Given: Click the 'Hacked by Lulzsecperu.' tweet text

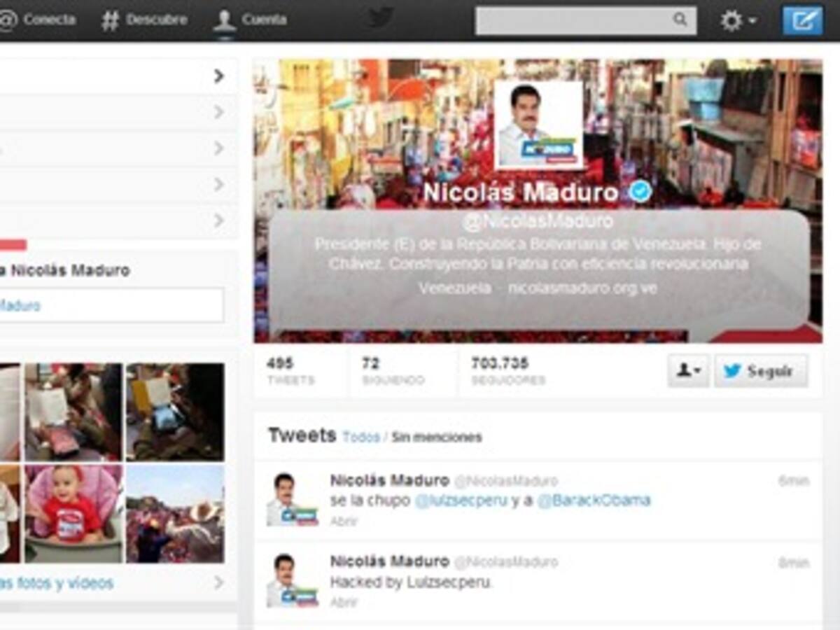Looking at the screenshot, I should [x=412, y=582].
